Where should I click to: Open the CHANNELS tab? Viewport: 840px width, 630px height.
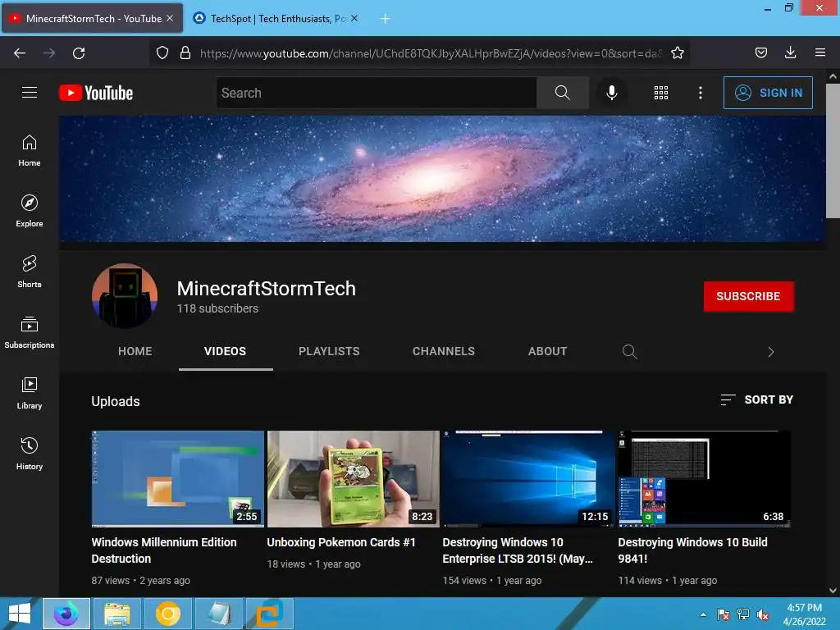(444, 351)
